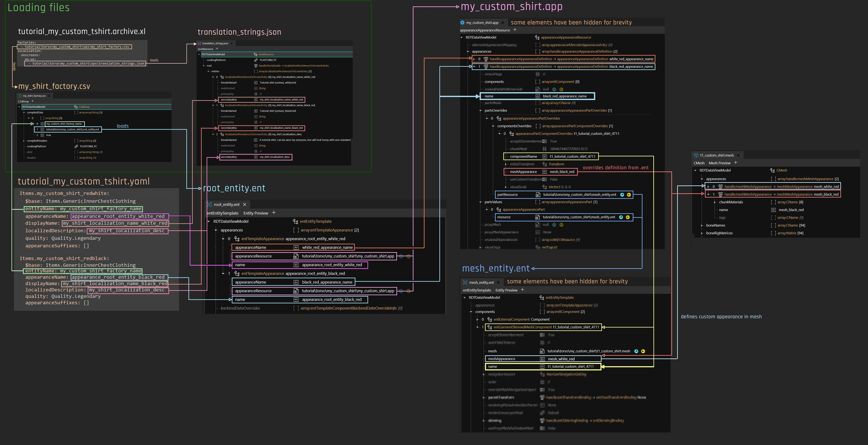The width and height of the screenshot is (868, 445).
Task: Click cyan open icon next to mesh path
Action: pos(636,351)
